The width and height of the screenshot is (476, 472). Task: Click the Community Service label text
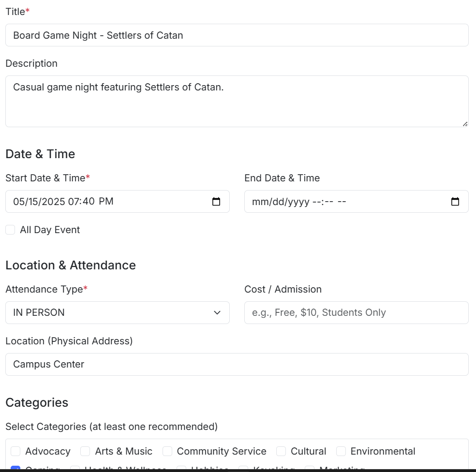(222, 451)
